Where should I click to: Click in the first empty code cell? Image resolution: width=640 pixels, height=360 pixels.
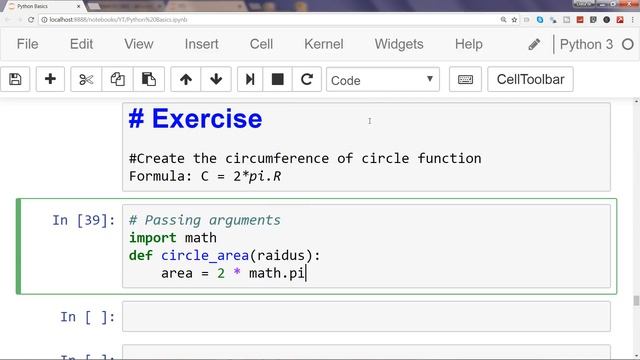pyautogui.click(x=366, y=316)
